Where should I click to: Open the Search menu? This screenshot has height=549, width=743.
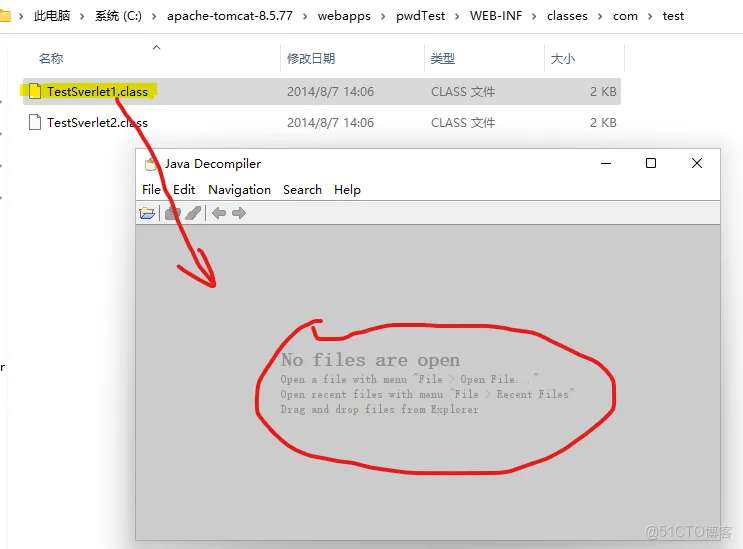[302, 189]
